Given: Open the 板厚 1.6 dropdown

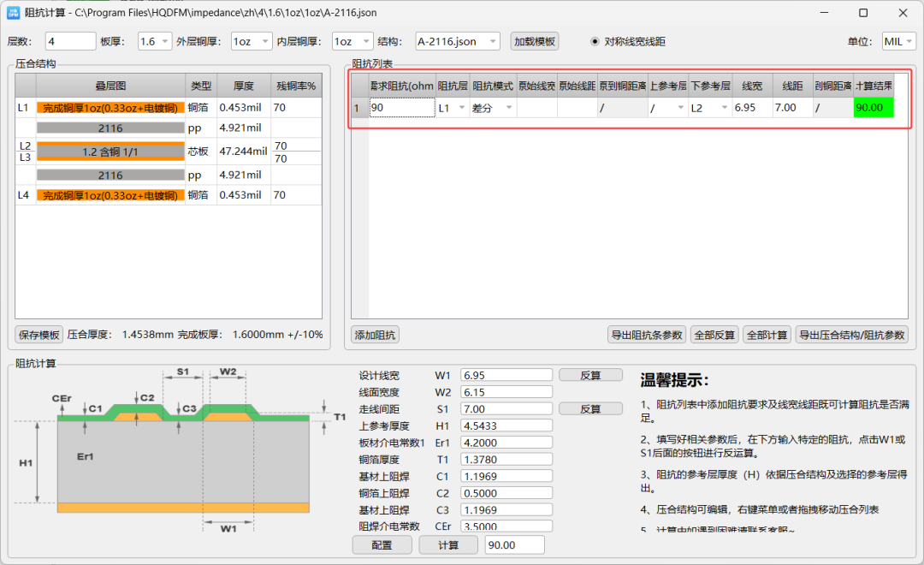Looking at the screenshot, I should point(154,41).
